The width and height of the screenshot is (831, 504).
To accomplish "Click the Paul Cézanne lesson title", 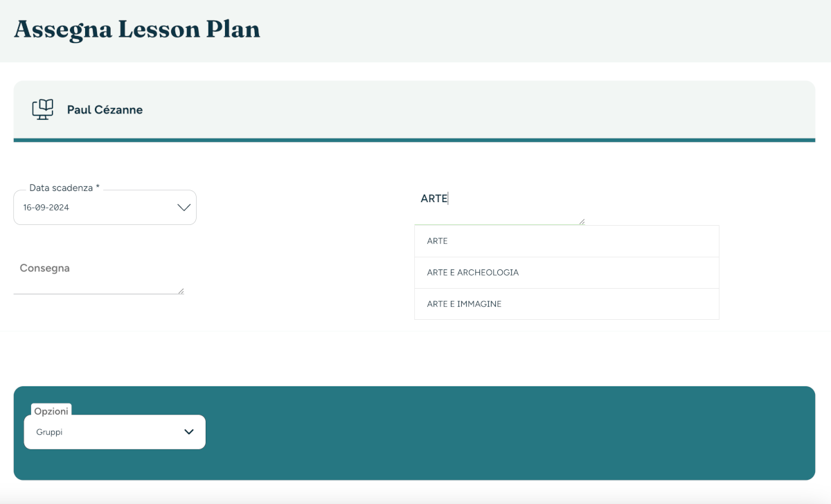I will pos(105,109).
